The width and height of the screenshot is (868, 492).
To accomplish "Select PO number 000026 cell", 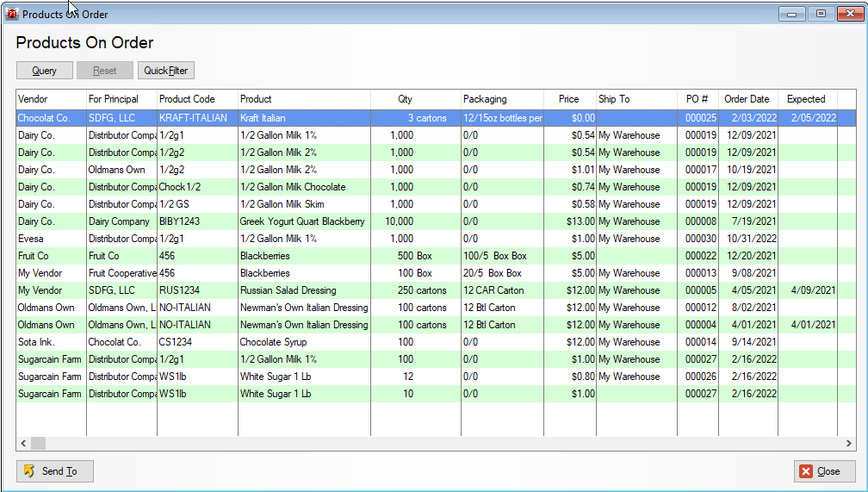I will [697, 377].
